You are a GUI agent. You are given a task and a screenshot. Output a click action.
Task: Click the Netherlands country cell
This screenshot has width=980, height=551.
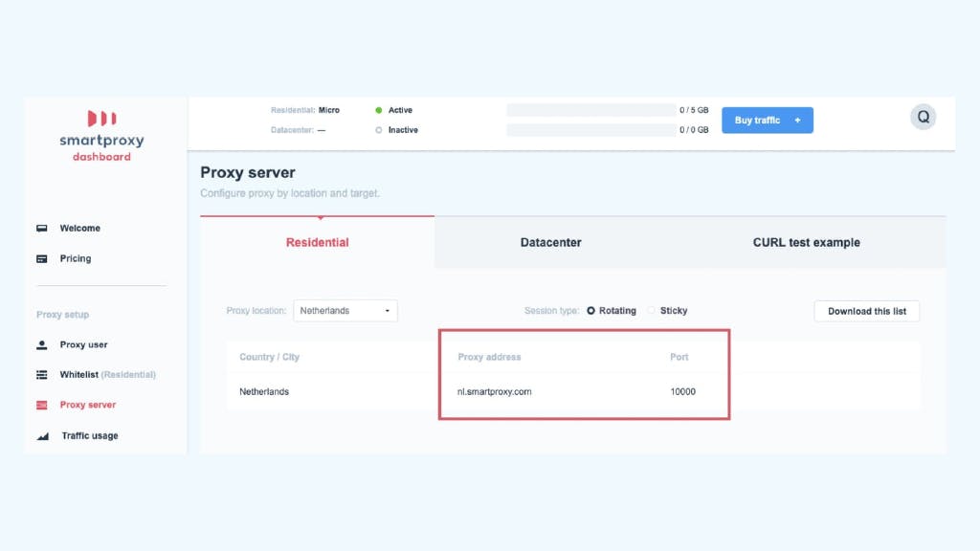point(264,391)
